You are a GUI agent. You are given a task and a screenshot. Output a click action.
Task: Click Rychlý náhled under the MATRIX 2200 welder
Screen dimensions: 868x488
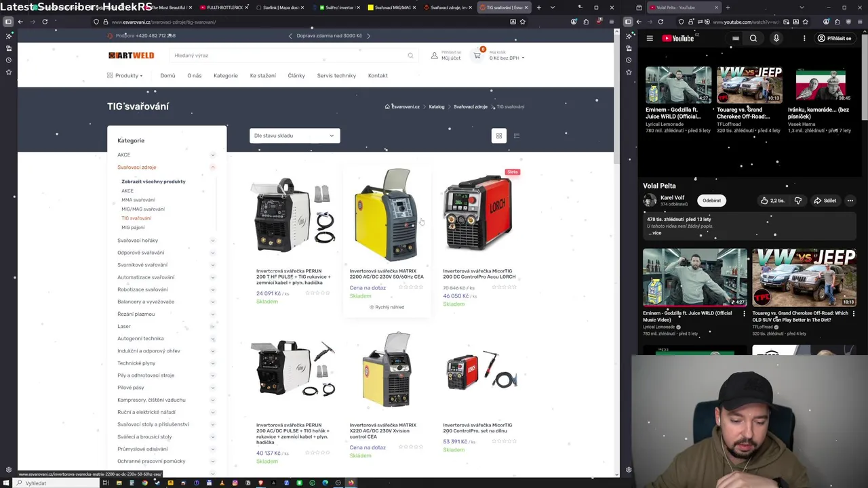point(387,308)
